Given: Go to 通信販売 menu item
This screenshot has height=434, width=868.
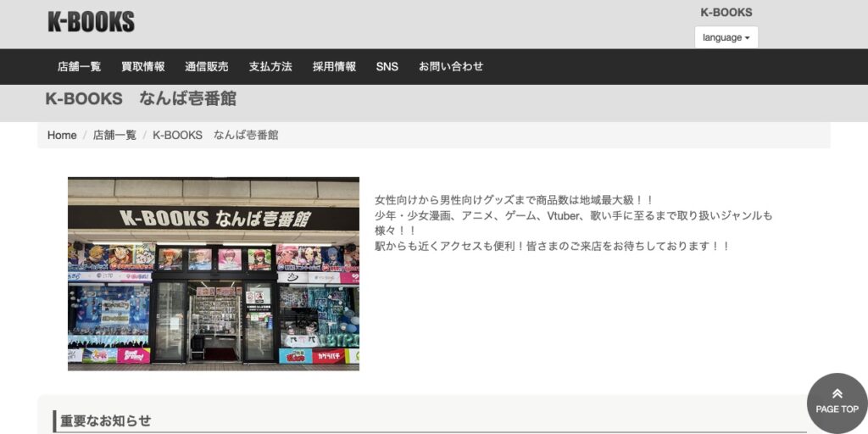Looking at the screenshot, I should (x=207, y=66).
